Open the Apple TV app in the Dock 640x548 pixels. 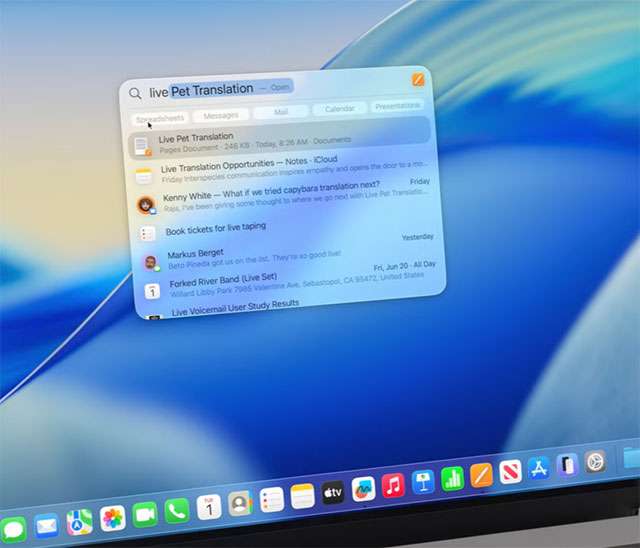[x=333, y=493]
